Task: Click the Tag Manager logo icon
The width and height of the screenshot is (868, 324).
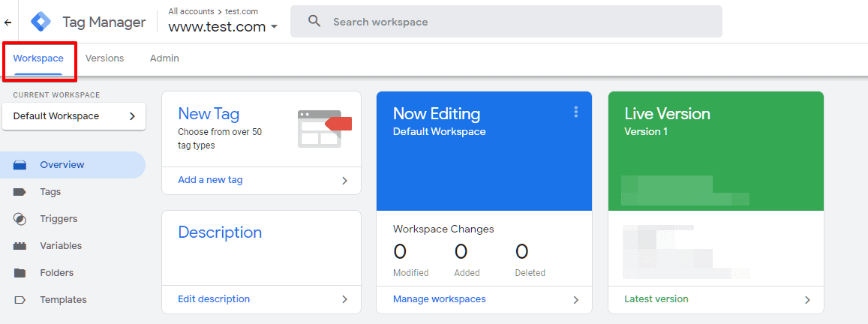Action: [x=41, y=22]
